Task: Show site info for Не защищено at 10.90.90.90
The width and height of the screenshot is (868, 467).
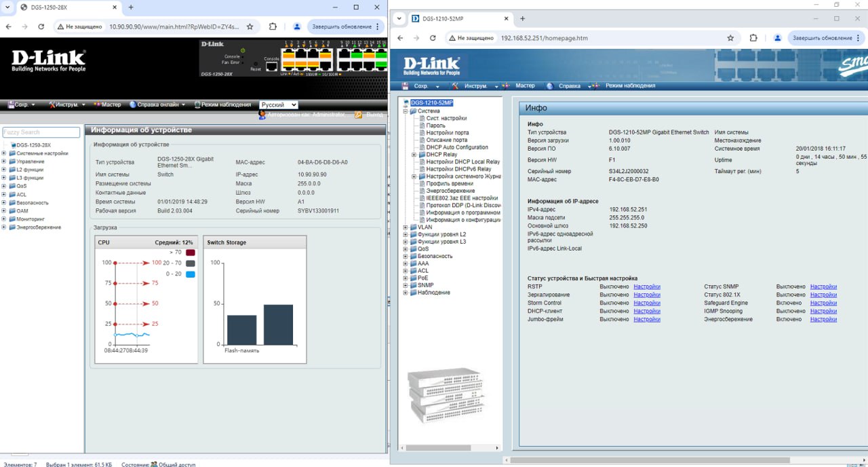Action: click(79, 26)
